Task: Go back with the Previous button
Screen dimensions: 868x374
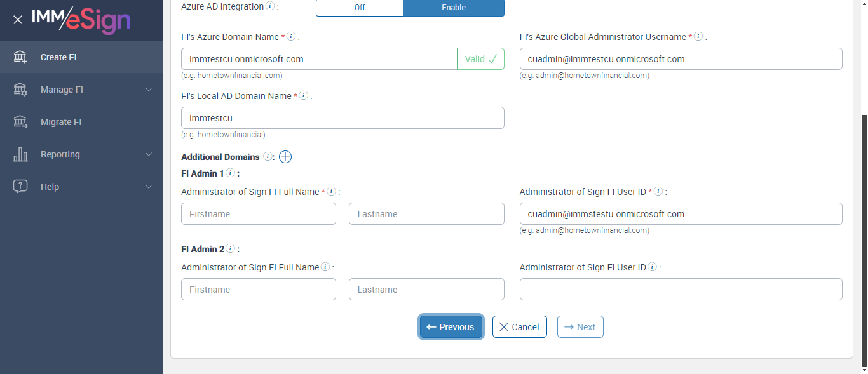Action: [451, 327]
